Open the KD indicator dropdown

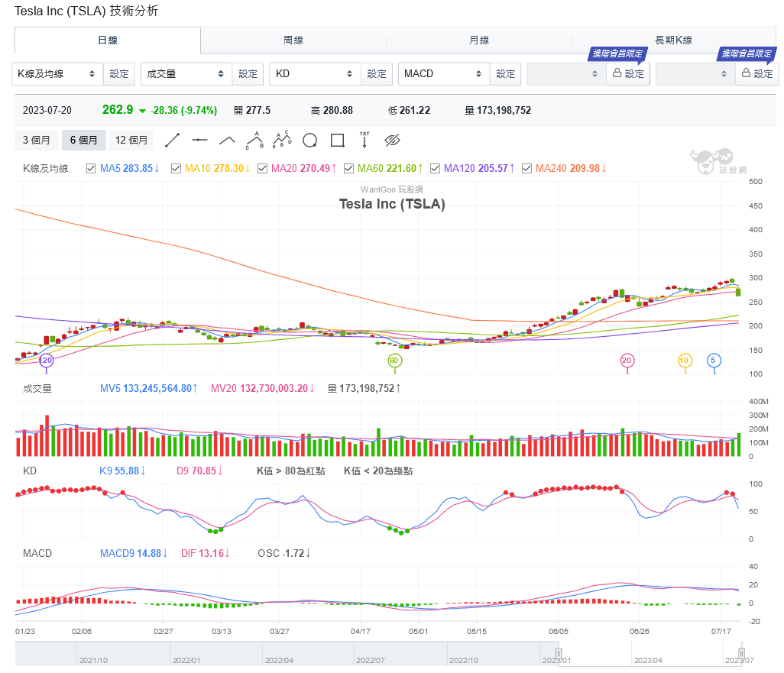click(315, 74)
